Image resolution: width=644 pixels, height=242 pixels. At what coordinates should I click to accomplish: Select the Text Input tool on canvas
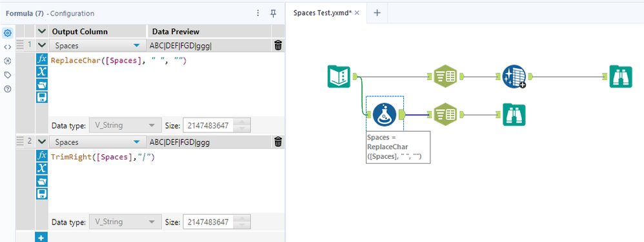click(x=339, y=77)
